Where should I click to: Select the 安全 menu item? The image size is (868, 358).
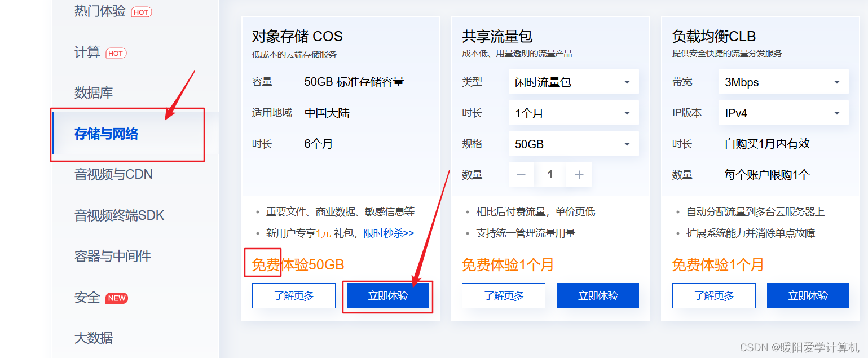tap(86, 297)
